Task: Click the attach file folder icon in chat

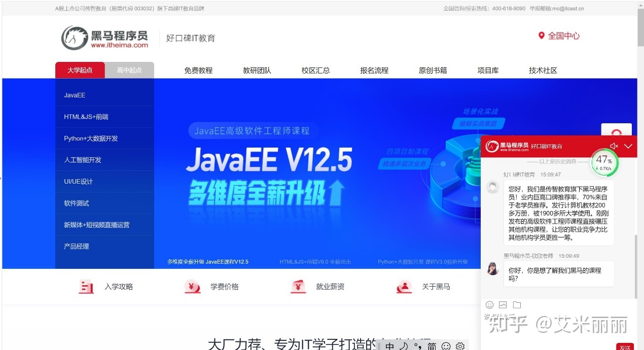Action: [x=517, y=305]
